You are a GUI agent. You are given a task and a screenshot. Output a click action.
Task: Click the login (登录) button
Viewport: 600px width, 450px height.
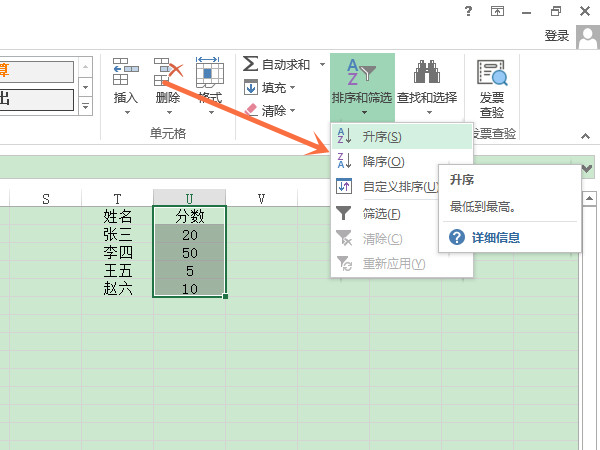click(x=557, y=36)
